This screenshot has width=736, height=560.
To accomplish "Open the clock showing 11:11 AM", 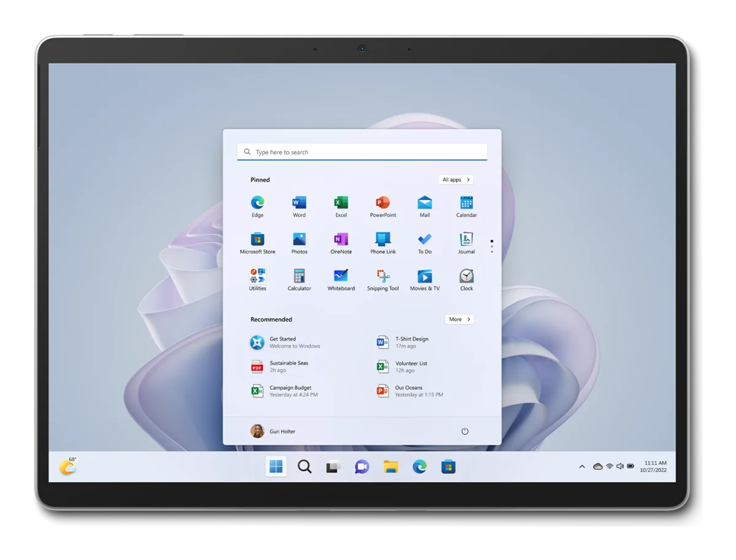I will 654,467.
